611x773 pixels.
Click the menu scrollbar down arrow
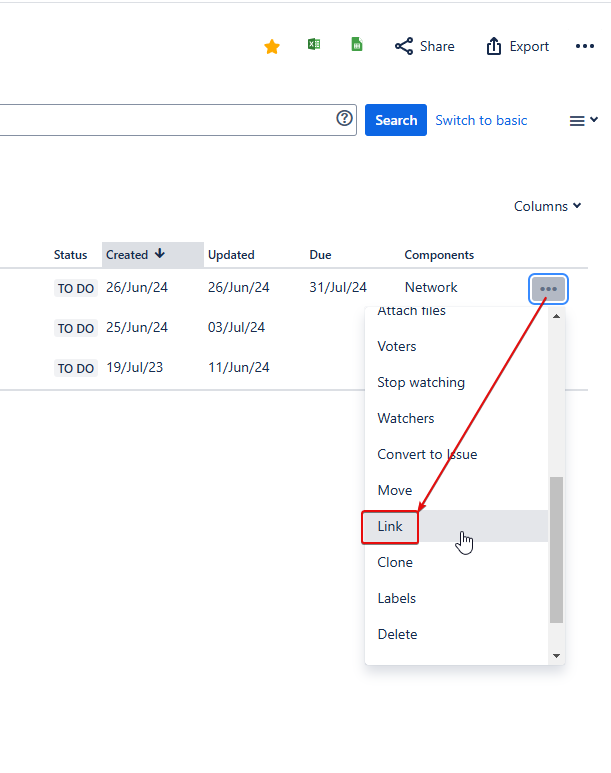[x=556, y=656]
